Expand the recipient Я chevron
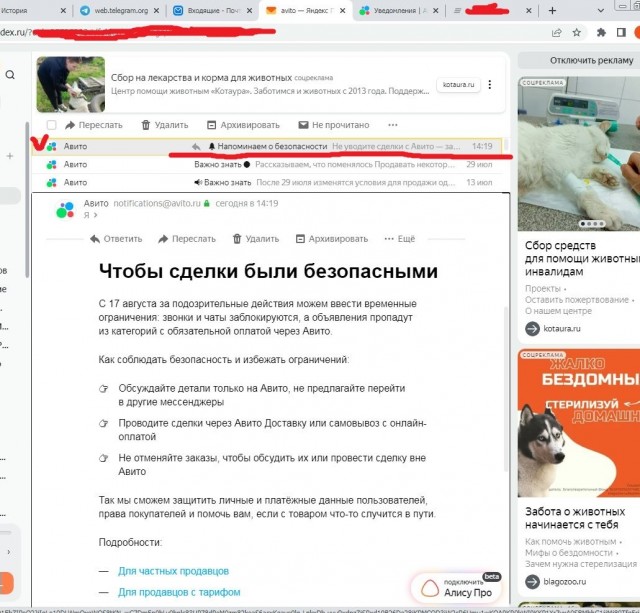The height and width of the screenshot is (613, 640). point(96,215)
